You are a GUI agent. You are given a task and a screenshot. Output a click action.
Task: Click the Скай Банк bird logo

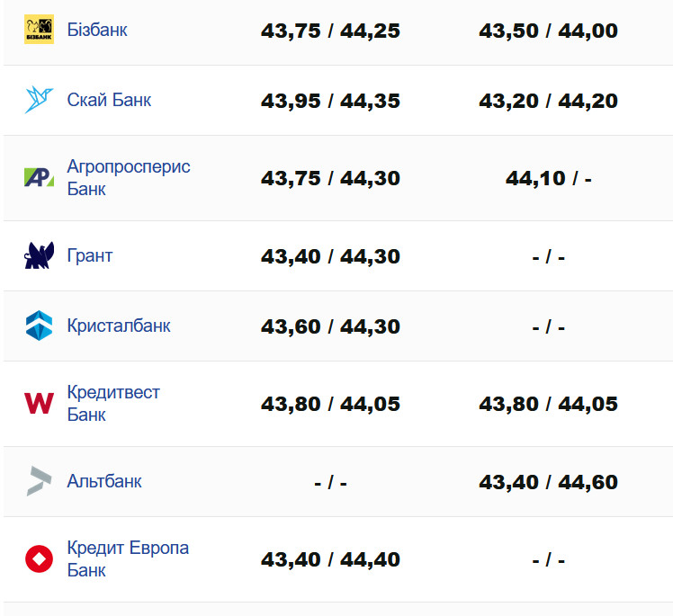39,100
